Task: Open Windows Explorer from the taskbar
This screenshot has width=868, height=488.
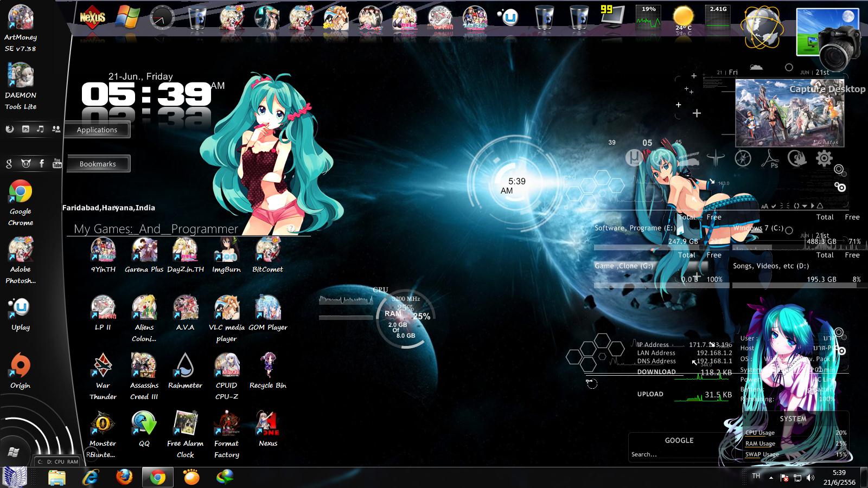Action: click(57, 477)
